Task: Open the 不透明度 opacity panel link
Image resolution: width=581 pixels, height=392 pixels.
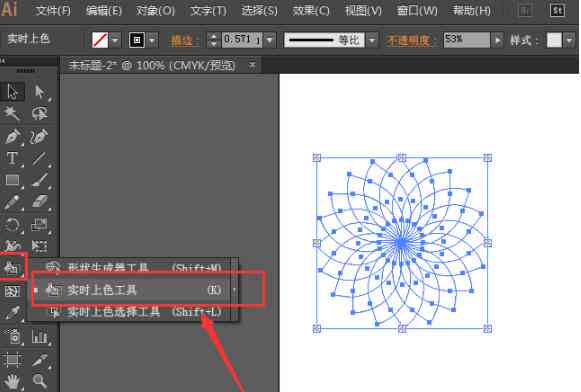Action: (409, 40)
